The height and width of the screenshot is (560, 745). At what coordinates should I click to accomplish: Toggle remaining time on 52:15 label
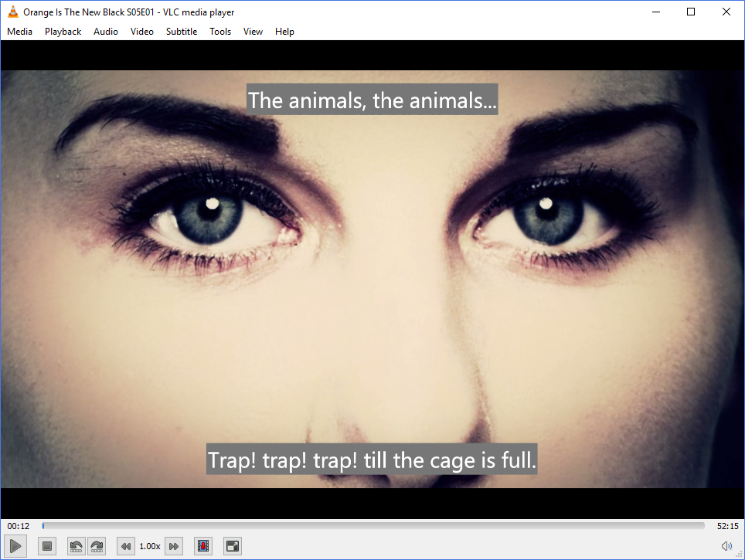pyautogui.click(x=727, y=526)
